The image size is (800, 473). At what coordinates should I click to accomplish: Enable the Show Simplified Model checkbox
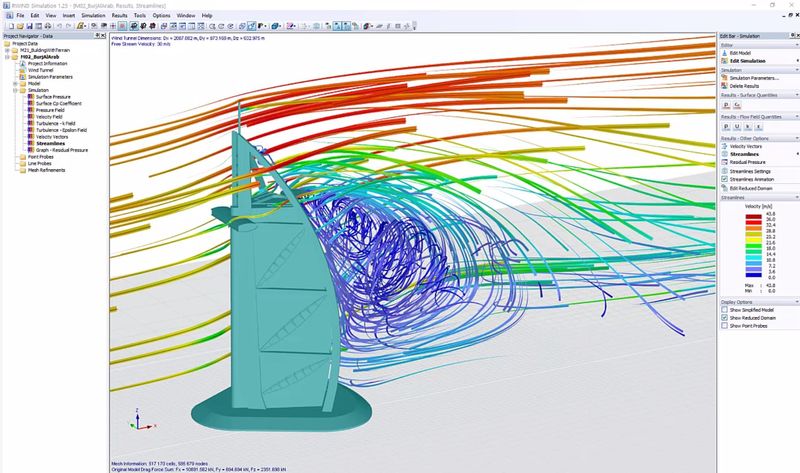(x=724, y=310)
